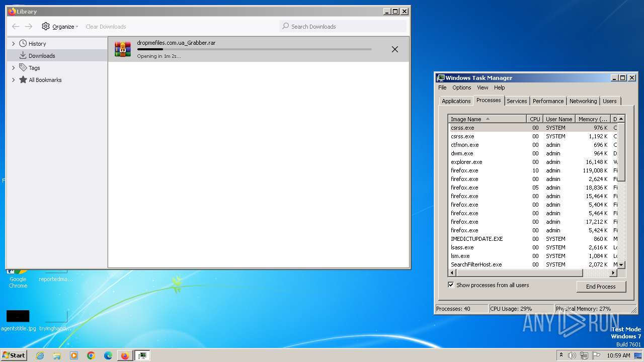Click the volume speaker tray icon
Image resolution: width=644 pixels, height=362 pixels.
click(572, 355)
